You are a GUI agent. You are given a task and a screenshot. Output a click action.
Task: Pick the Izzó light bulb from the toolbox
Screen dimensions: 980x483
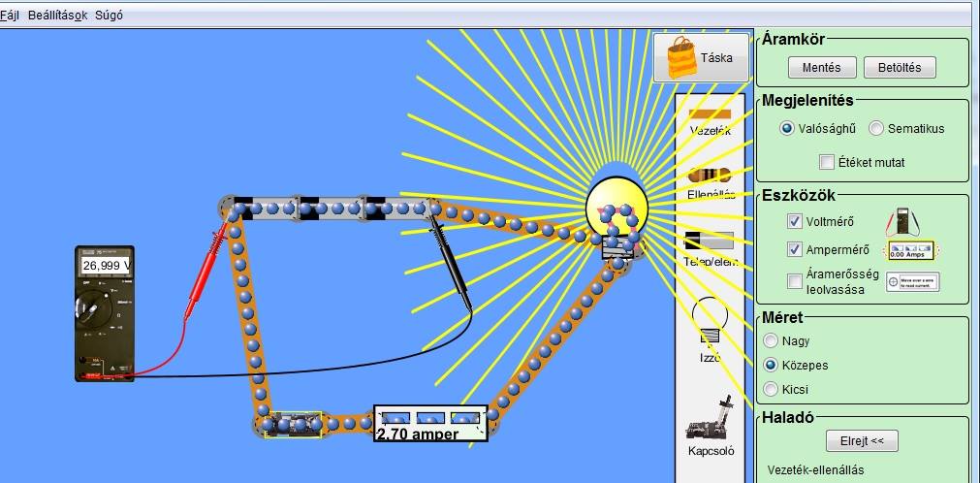[710, 329]
